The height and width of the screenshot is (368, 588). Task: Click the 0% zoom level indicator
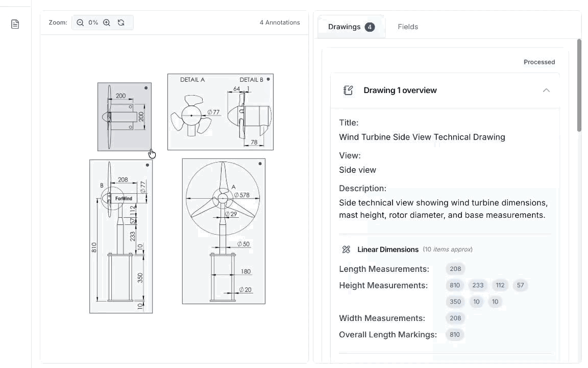93,22
